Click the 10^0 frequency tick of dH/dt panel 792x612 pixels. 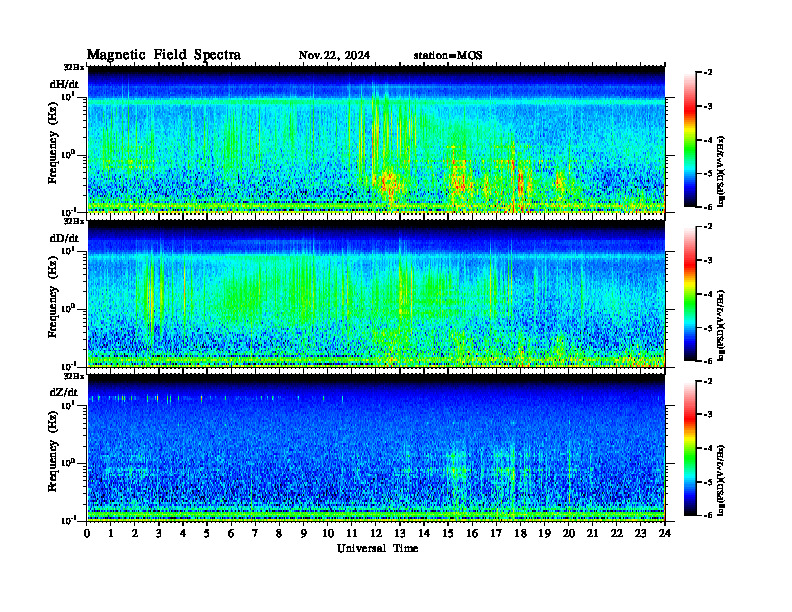tap(68, 154)
